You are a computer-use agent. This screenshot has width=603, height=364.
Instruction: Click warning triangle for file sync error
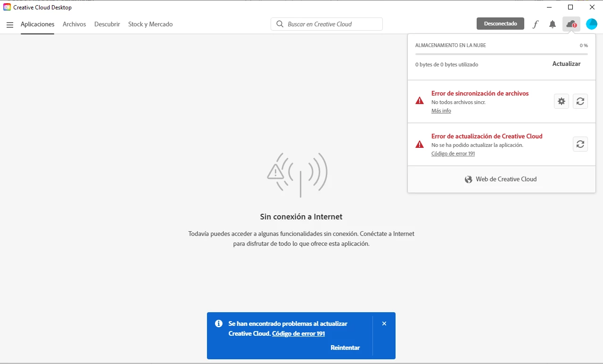coord(420,100)
